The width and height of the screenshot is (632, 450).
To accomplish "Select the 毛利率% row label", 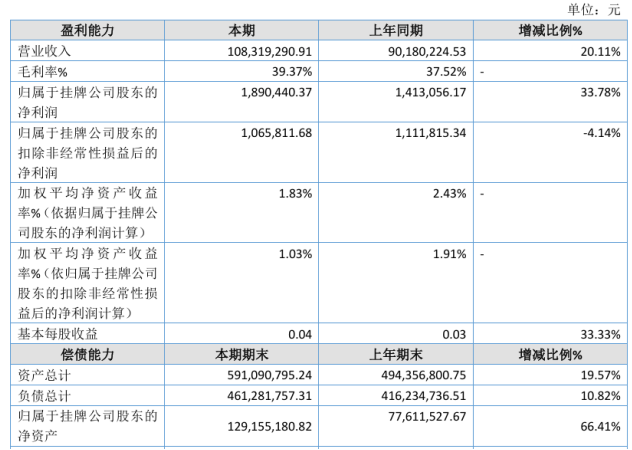I will click(43, 72).
